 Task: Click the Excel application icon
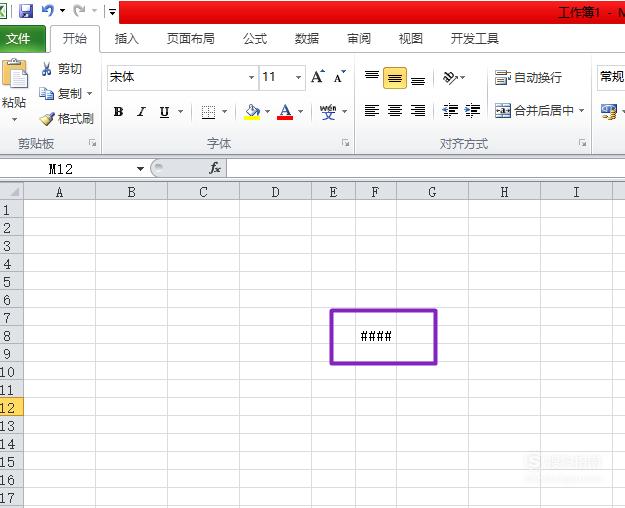click(x=3, y=11)
